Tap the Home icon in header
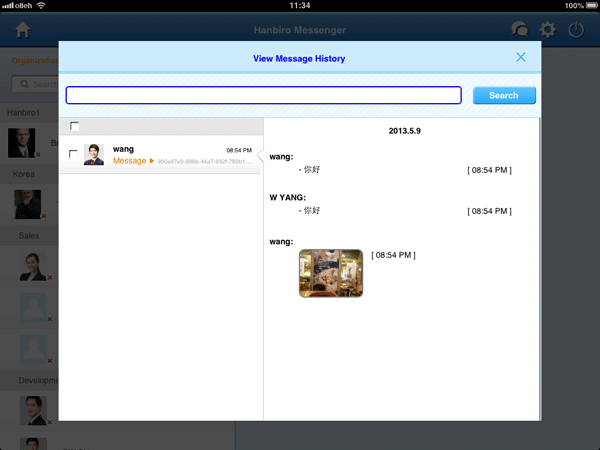Image resolution: width=600 pixels, height=450 pixels. pos(22,30)
